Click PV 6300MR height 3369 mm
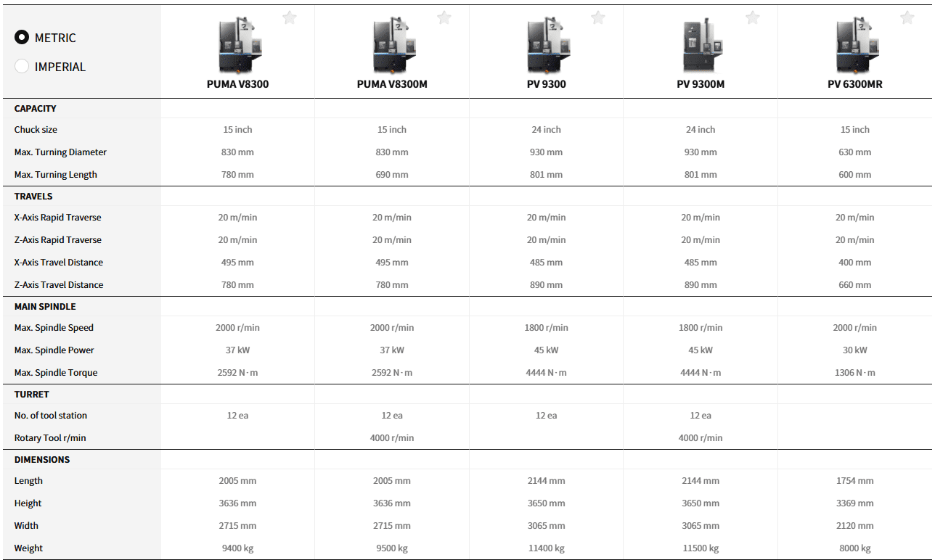The height and width of the screenshot is (560, 935). coord(855,503)
